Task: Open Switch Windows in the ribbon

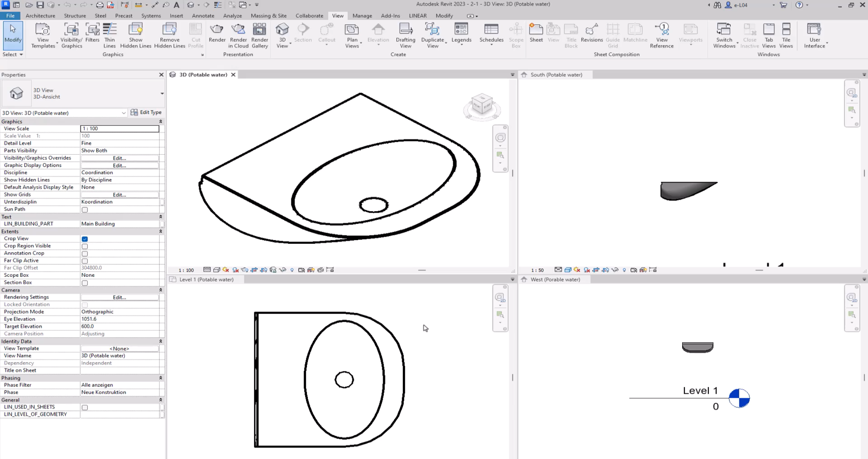Action: (x=724, y=34)
